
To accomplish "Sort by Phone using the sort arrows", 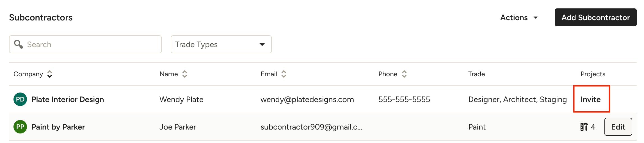I will [404, 74].
